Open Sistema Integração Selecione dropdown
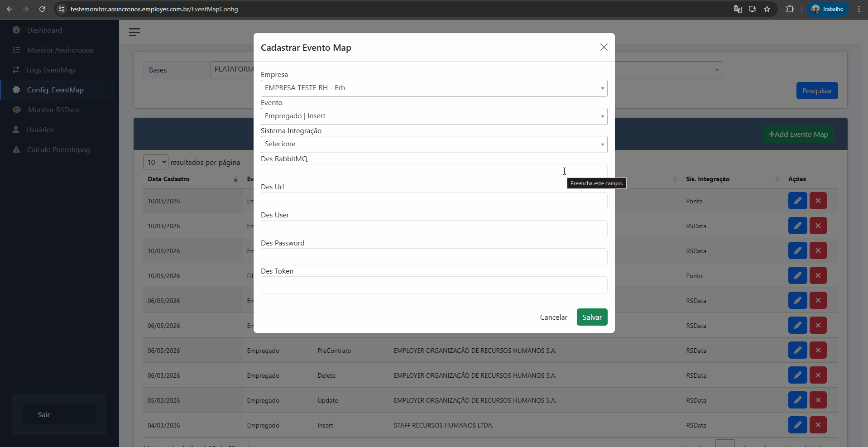This screenshot has width=868, height=447. click(x=434, y=144)
